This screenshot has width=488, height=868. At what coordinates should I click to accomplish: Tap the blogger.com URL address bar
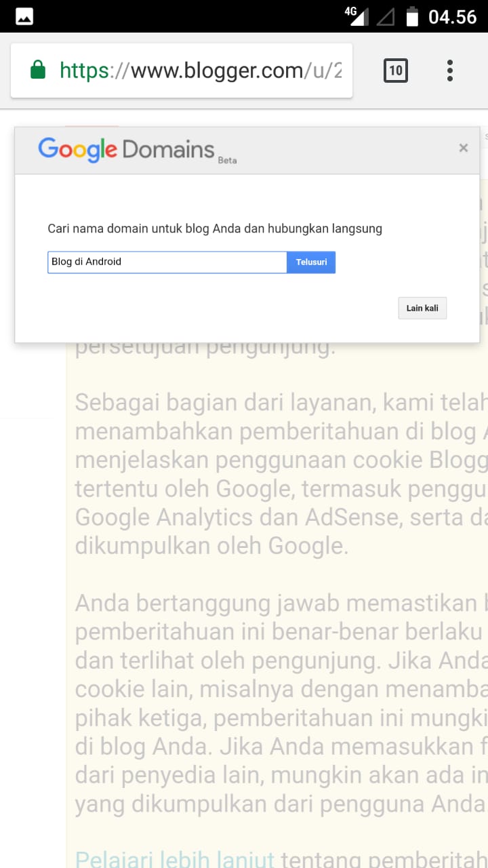point(182,71)
